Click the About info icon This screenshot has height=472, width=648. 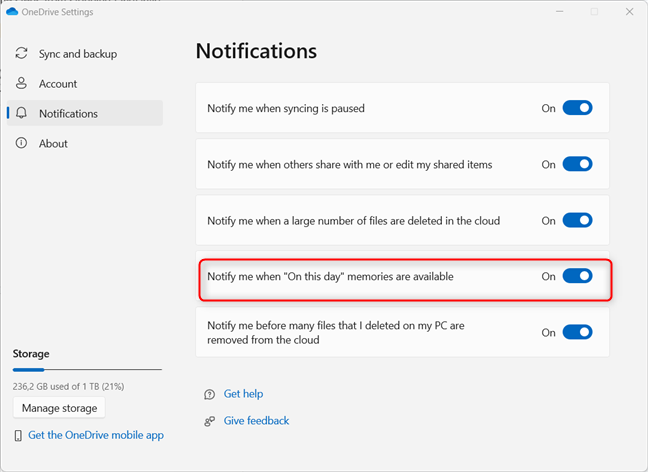pyautogui.click(x=22, y=143)
